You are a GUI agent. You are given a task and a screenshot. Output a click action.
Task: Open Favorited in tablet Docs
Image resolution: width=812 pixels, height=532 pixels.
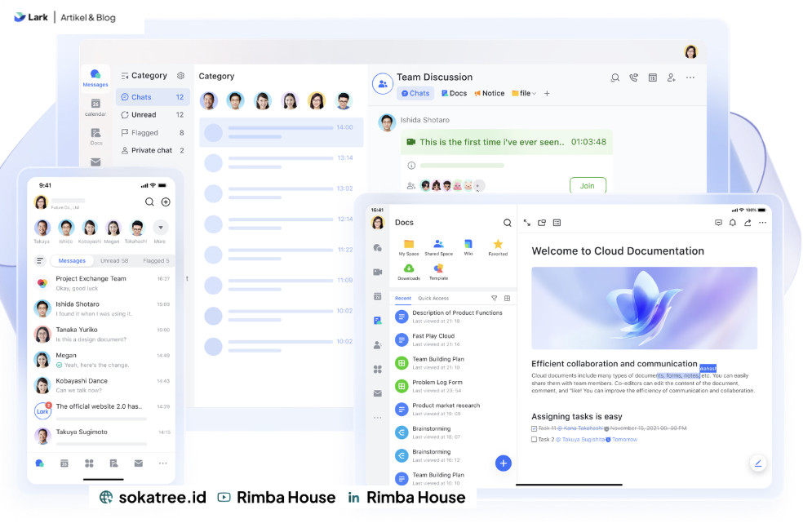498,247
